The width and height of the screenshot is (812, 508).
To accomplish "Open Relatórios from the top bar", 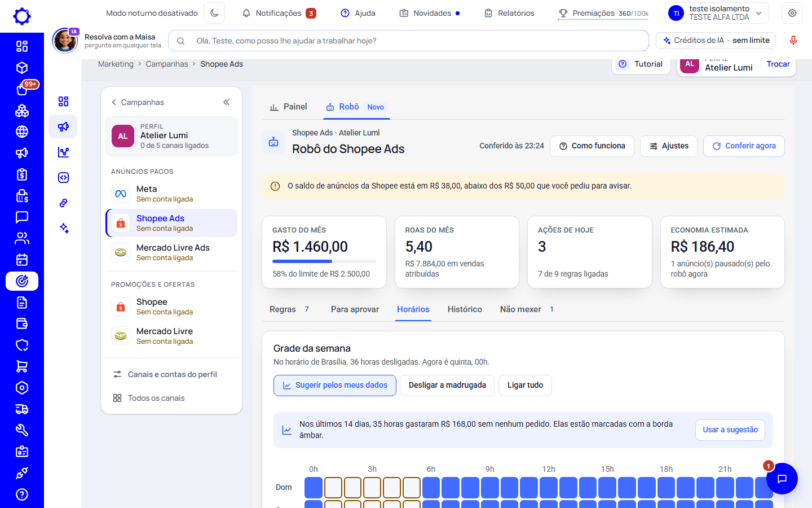I will point(509,13).
